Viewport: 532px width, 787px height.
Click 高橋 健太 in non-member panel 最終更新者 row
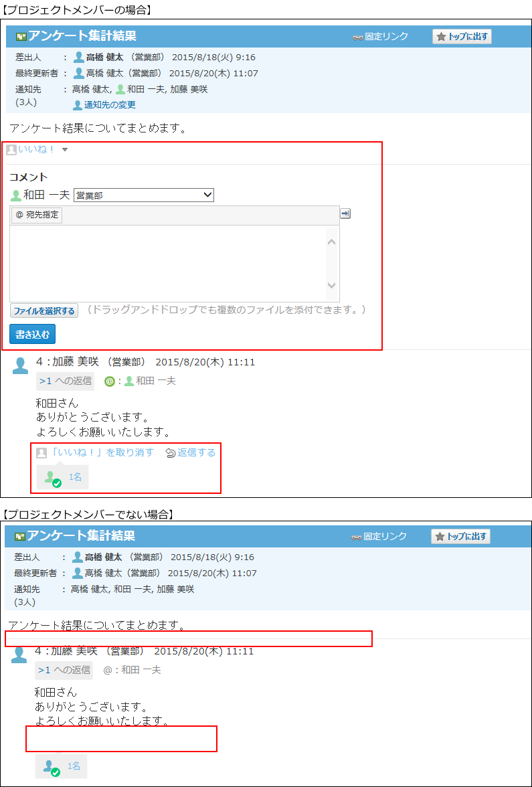pyautogui.click(x=103, y=573)
